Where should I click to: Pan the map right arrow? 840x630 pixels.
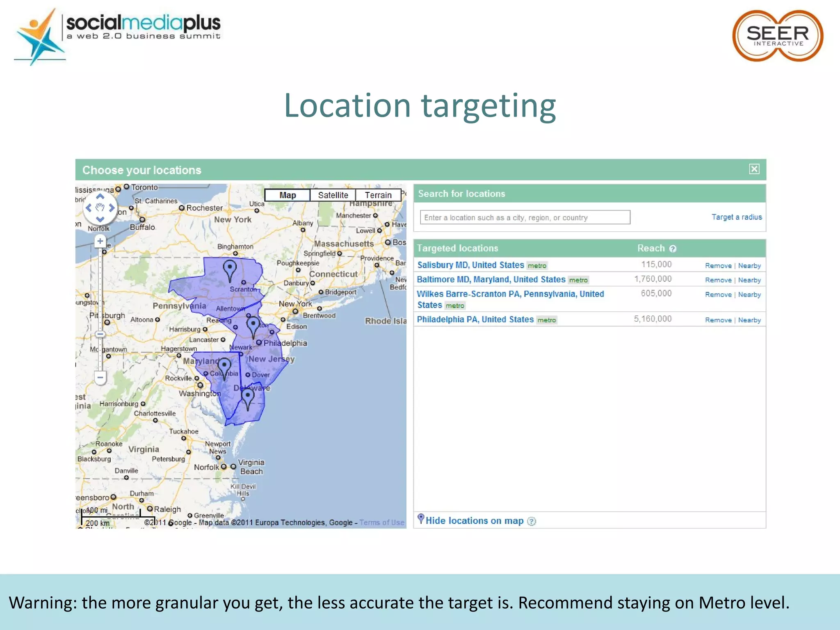click(x=112, y=208)
